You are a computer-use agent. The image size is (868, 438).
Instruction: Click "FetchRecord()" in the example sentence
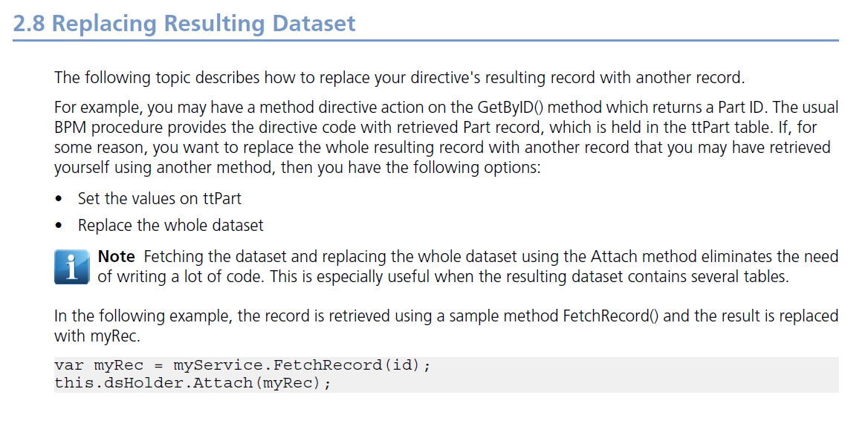pyautogui.click(x=611, y=316)
